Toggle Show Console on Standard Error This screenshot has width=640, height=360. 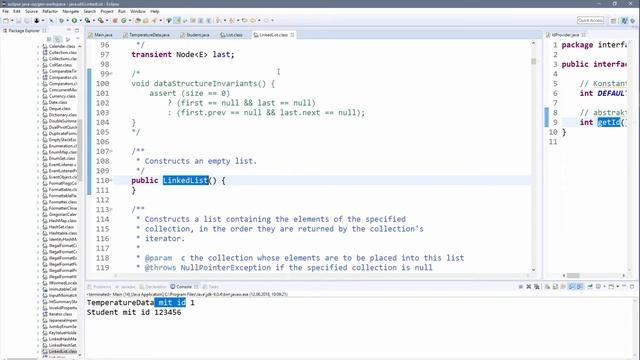(x=580, y=287)
